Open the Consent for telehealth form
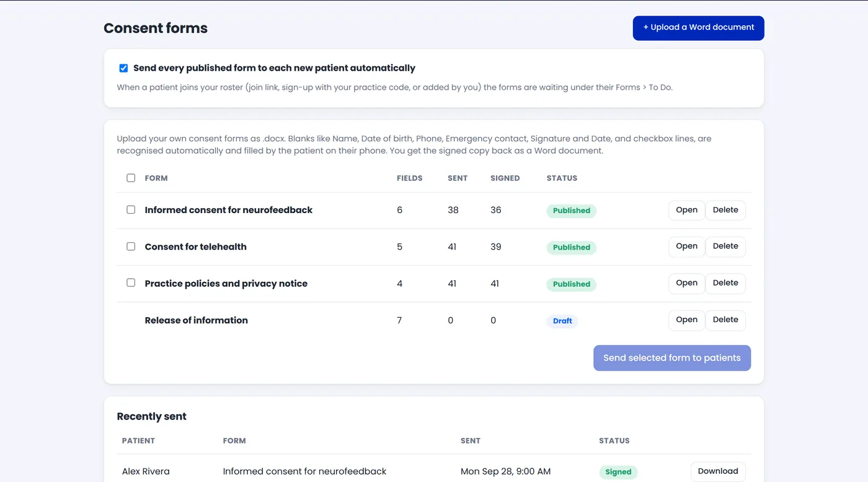 coord(686,247)
